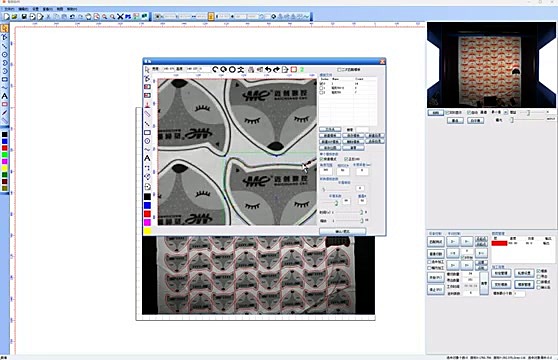The width and height of the screenshot is (558, 360).
Task: Click the wide confirm button at dialog bottom
Action: pos(342,231)
